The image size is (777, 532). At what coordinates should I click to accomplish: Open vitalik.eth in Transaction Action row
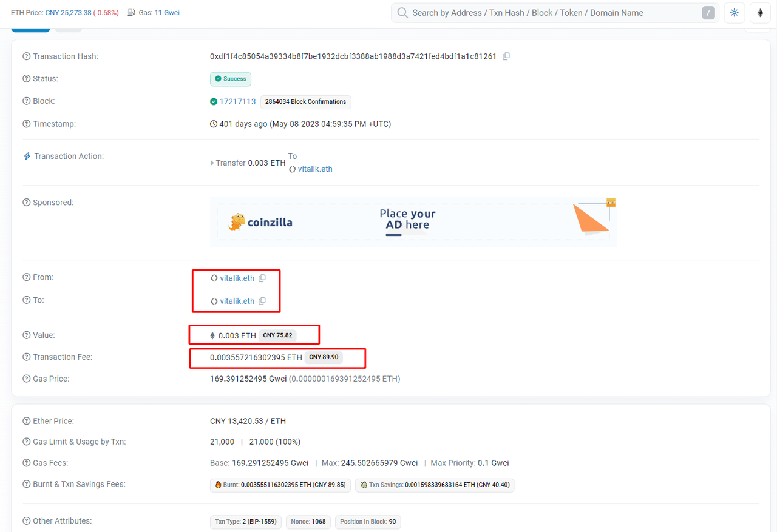click(314, 169)
